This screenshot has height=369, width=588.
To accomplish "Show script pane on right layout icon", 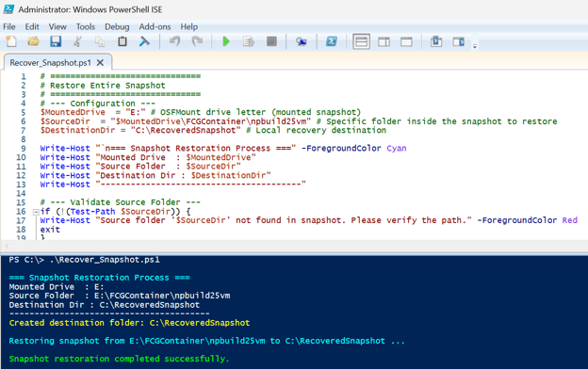I will click(384, 41).
